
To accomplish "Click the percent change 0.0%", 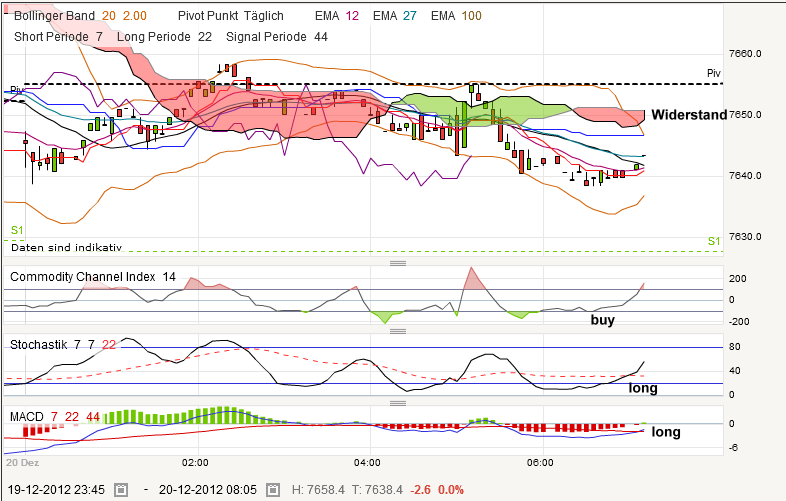I will coord(451,489).
